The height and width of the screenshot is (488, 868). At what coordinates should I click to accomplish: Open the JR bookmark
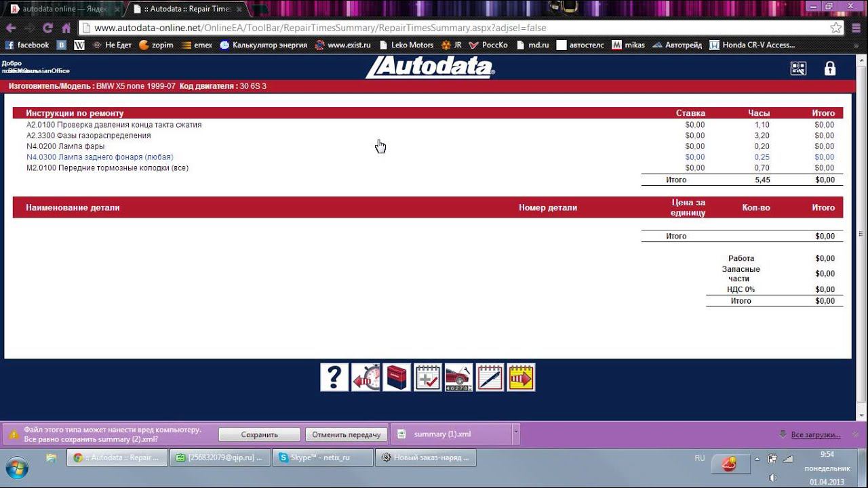[x=452, y=45]
